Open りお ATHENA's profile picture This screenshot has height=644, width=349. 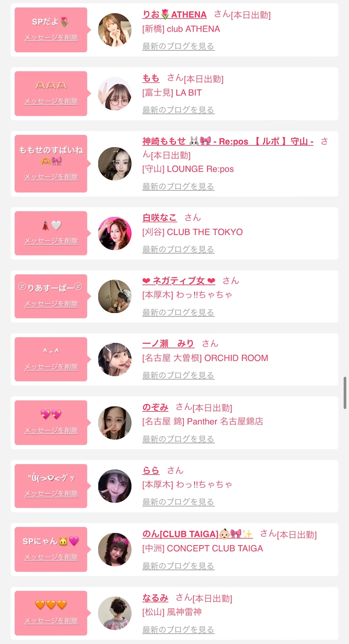[115, 30]
